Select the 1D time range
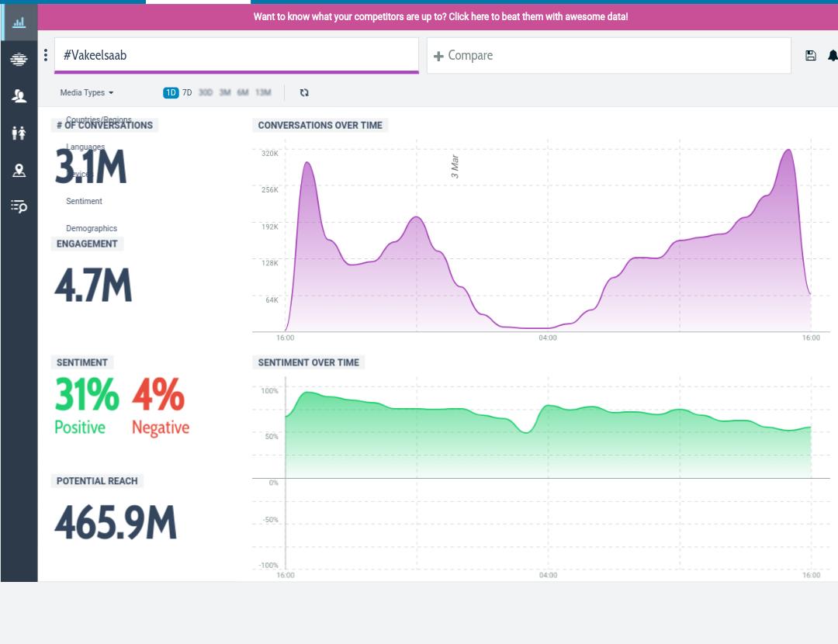The height and width of the screenshot is (644, 838). point(171,92)
